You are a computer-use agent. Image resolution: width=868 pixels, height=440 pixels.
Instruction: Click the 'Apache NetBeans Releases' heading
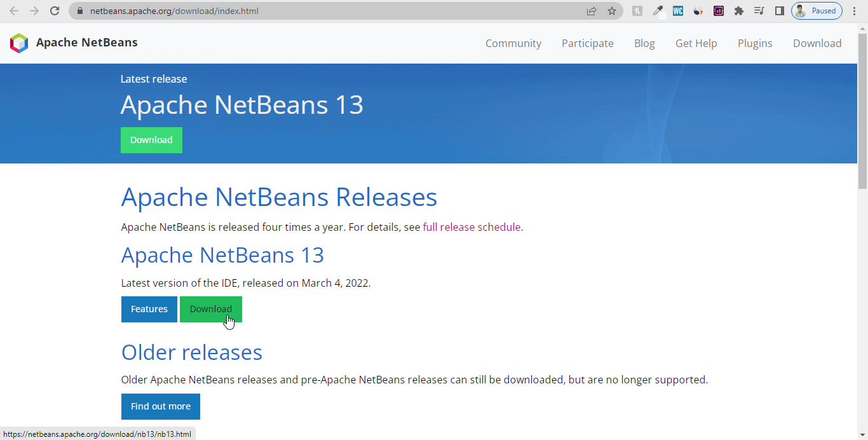tap(279, 197)
